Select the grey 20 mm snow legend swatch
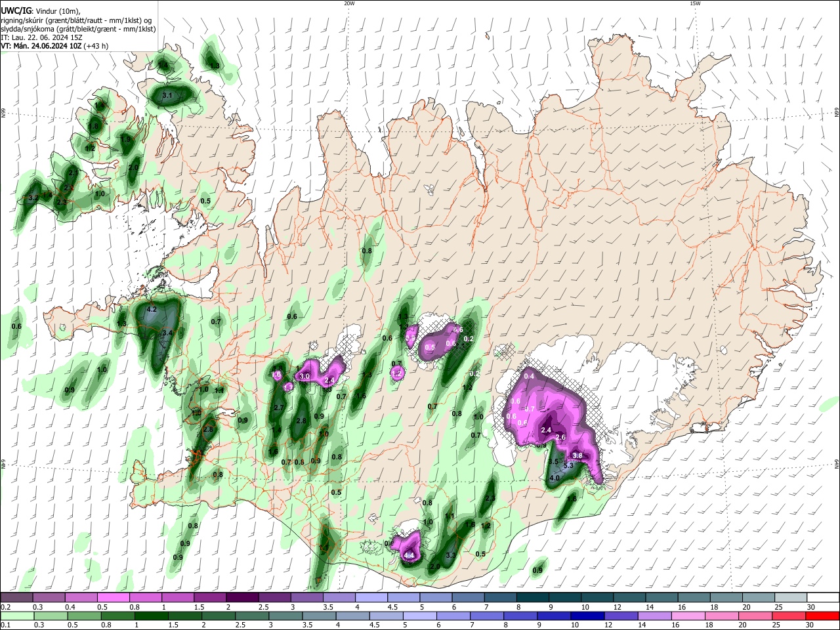This screenshot has height=630, width=840. [759, 598]
